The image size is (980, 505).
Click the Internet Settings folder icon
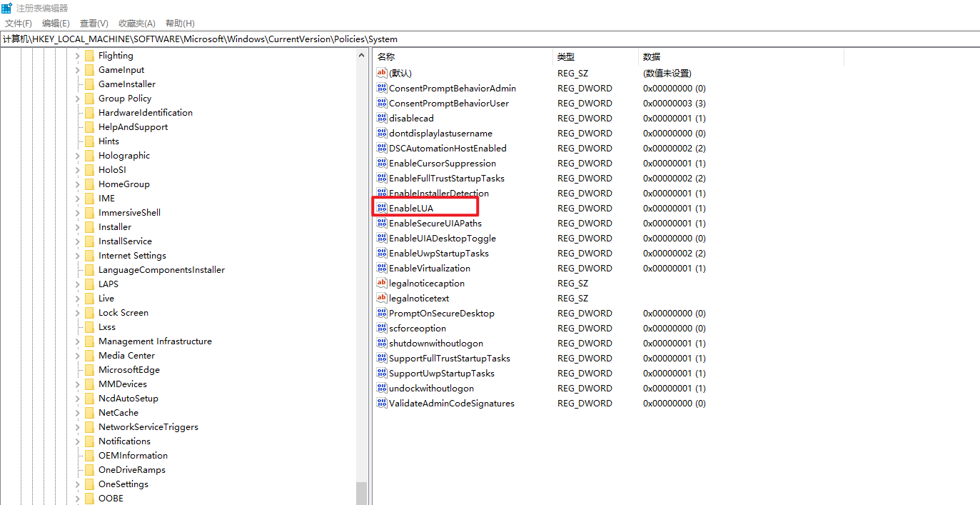tap(89, 256)
